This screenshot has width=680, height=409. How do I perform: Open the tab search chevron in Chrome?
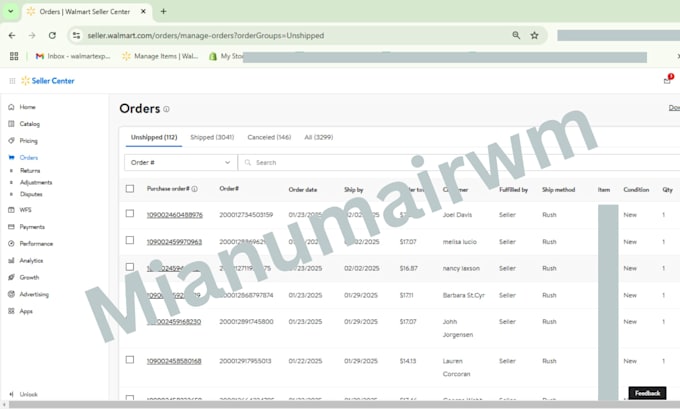tap(10, 12)
